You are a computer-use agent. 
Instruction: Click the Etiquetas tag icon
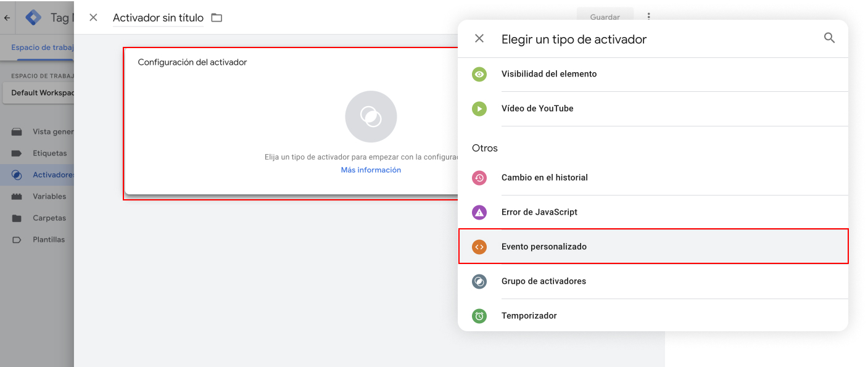click(x=17, y=154)
